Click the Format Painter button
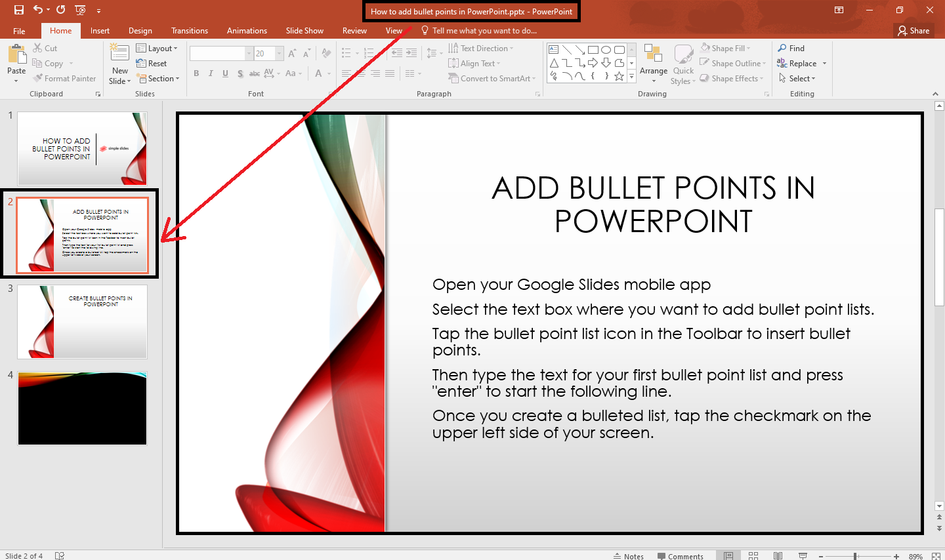Viewport: 945px width, 560px height. click(x=64, y=79)
